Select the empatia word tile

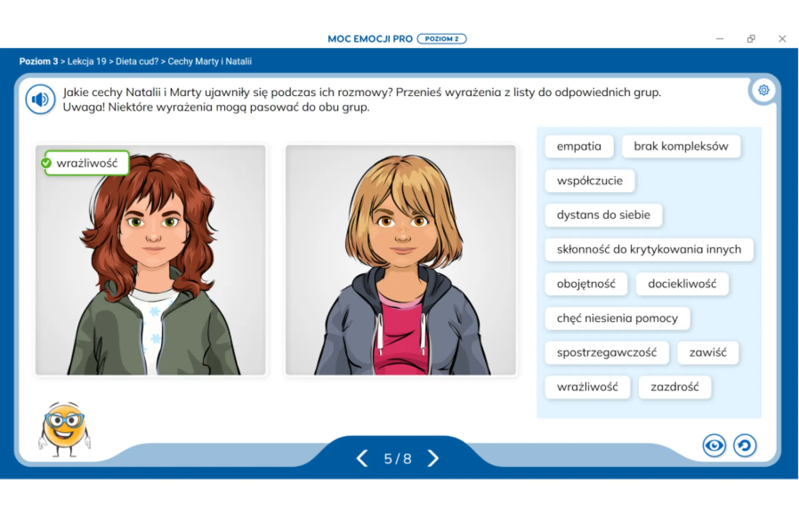tap(579, 146)
